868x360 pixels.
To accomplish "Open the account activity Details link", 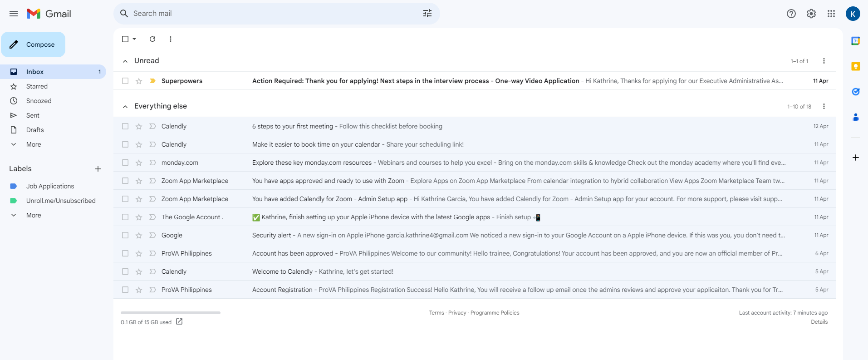I will click(x=819, y=322).
